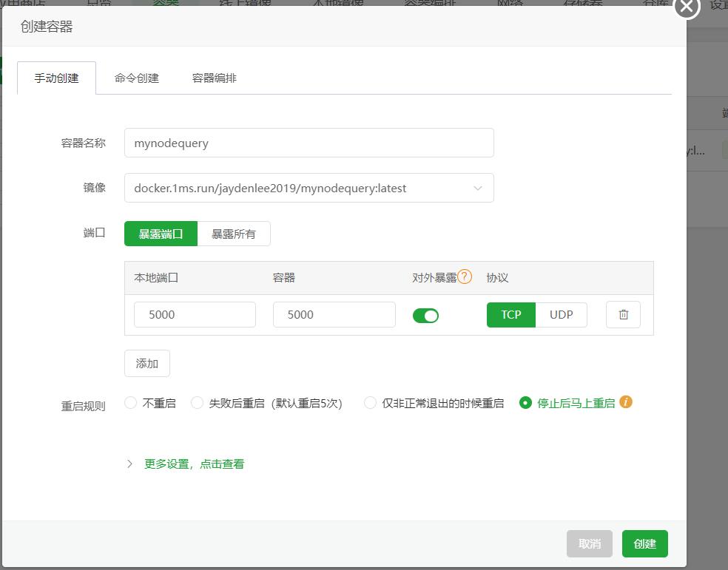Click the info icon beside restart immediately option
The height and width of the screenshot is (570, 728).
coord(626,402)
